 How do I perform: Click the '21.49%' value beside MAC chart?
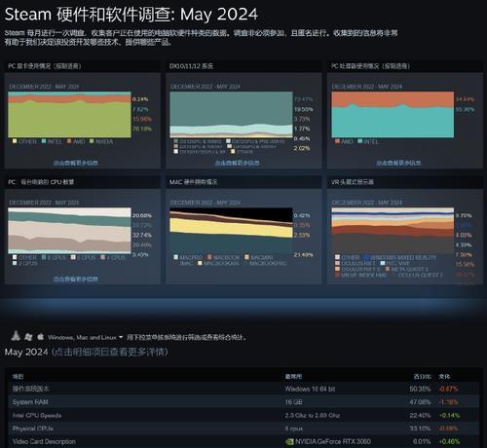click(303, 255)
